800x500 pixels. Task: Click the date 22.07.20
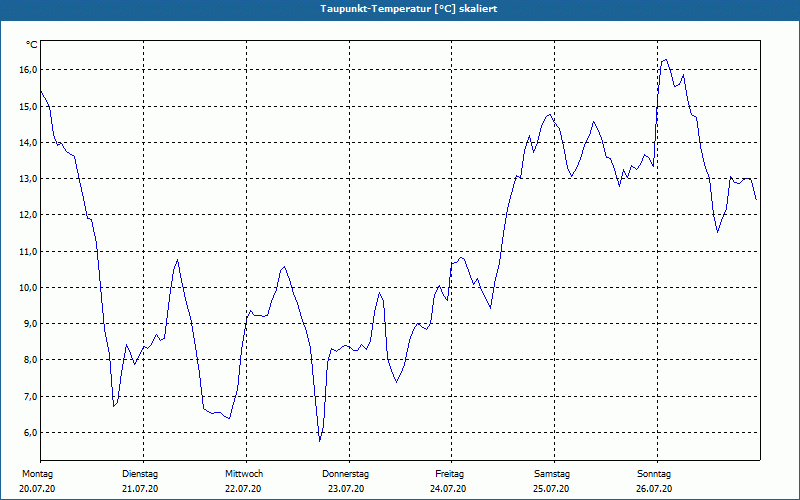(x=243, y=489)
